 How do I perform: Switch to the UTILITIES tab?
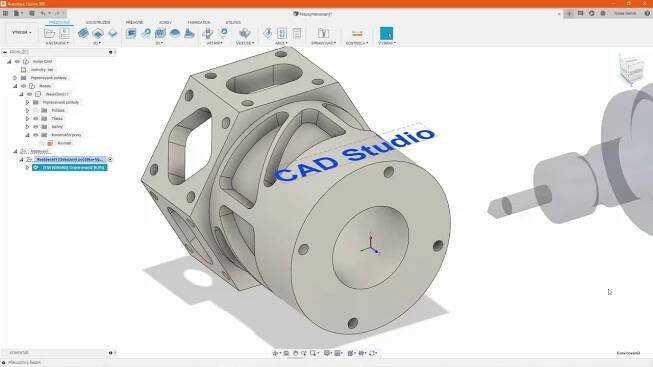pyautogui.click(x=233, y=22)
